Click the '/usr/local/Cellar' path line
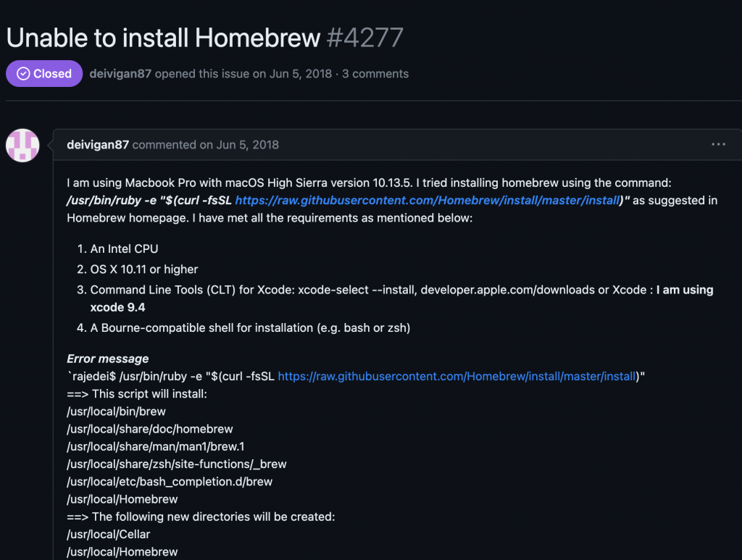The height and width of the screenshot is (560, 742). coord(109,534)
